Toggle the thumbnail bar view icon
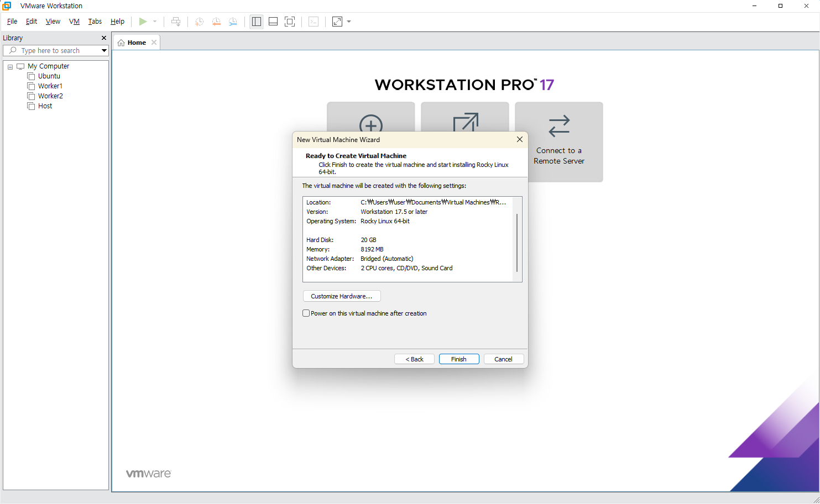Image resolution: width=820 pixels, height=504 pixels. coord(273,22)
